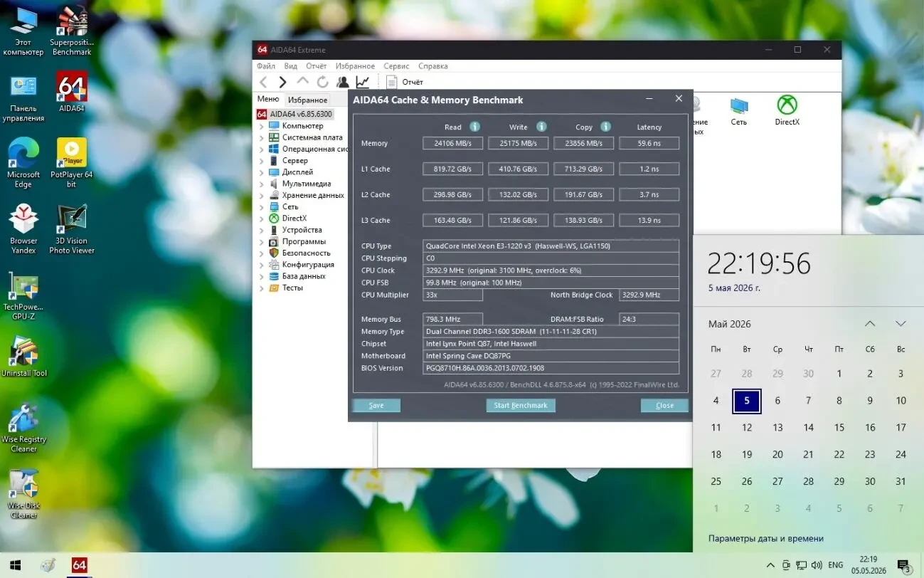Switch to the Меню tab
The width and height of the screenshot is (924, 578).
(268, 100)
